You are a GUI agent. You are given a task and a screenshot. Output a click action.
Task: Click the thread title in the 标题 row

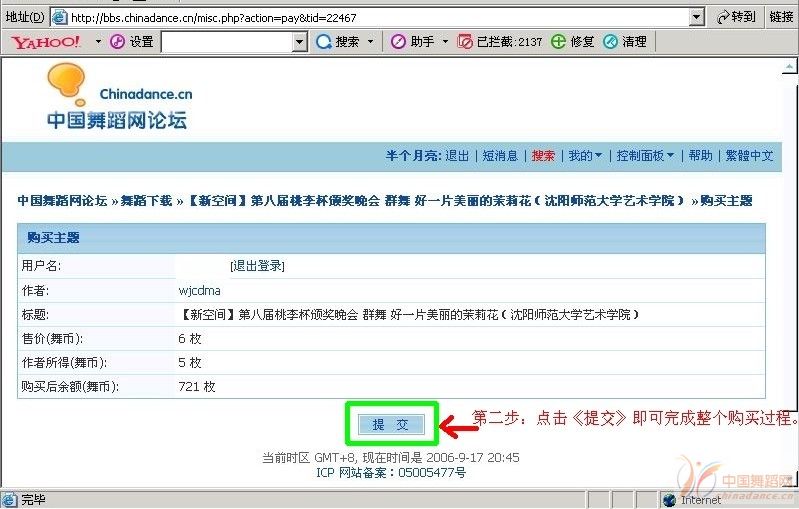pyautogui.click(x=409, y=314)
